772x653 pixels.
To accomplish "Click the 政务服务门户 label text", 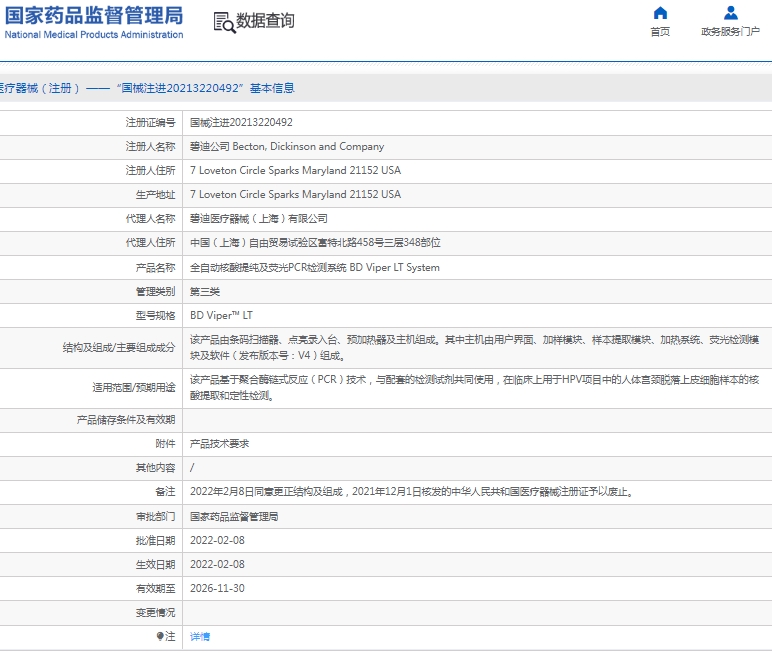I will click(x=731, y=32).
